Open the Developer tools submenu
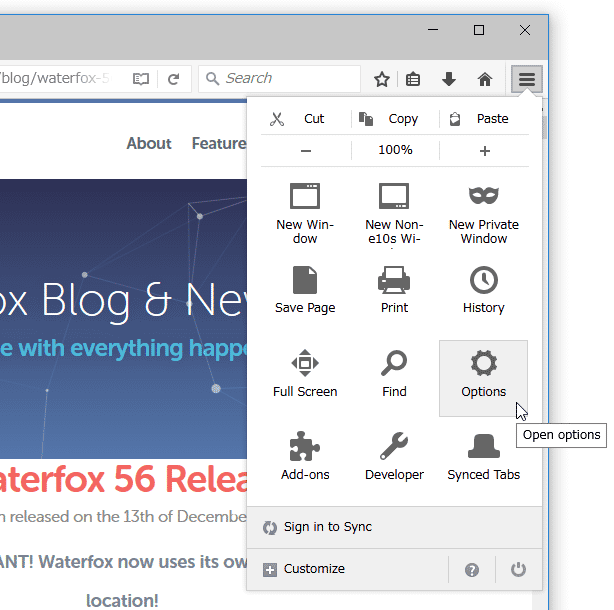The width and height of the screenshot is (614, 610). pos(394,457)
